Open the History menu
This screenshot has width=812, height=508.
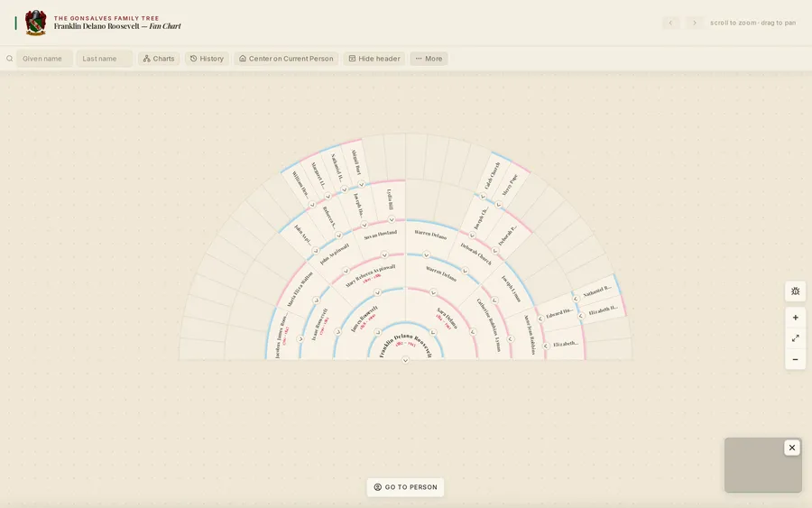(207, 59)
